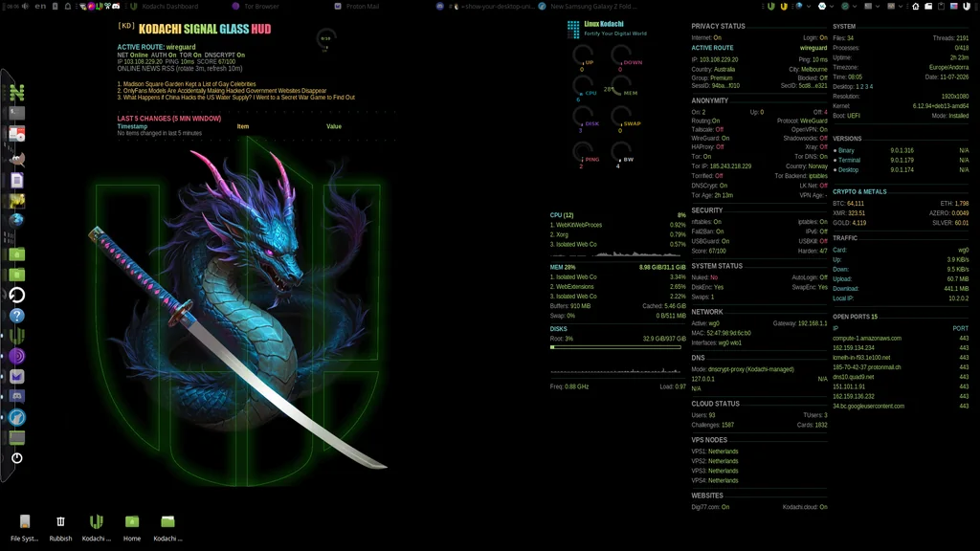The height and width of the screenshot is (551, 980).
Task: Open the Discord icon in the dock
Action: point(17,396)
